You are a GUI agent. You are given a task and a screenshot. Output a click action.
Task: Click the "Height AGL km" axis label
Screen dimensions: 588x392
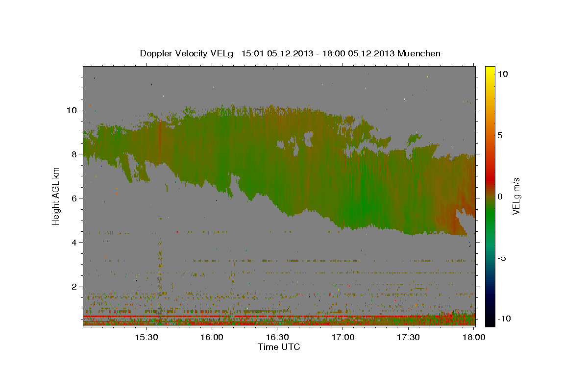pyautogui.click(x=56, y=196)
